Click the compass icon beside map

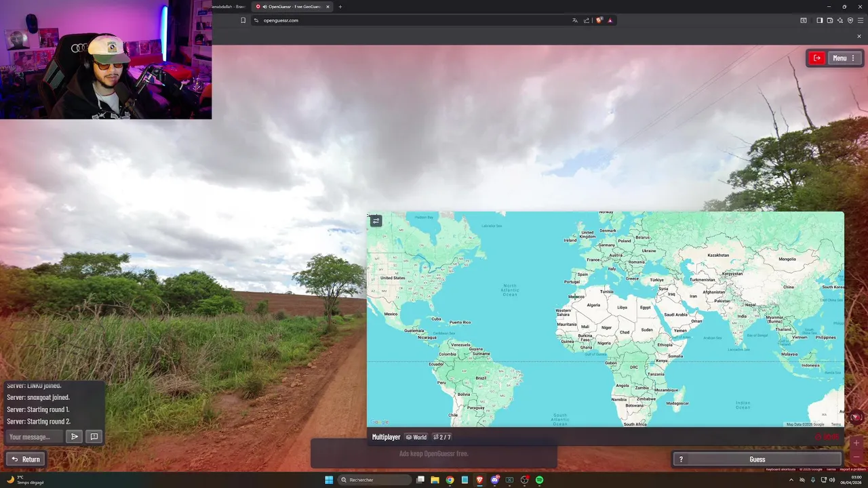coord(856,417)
